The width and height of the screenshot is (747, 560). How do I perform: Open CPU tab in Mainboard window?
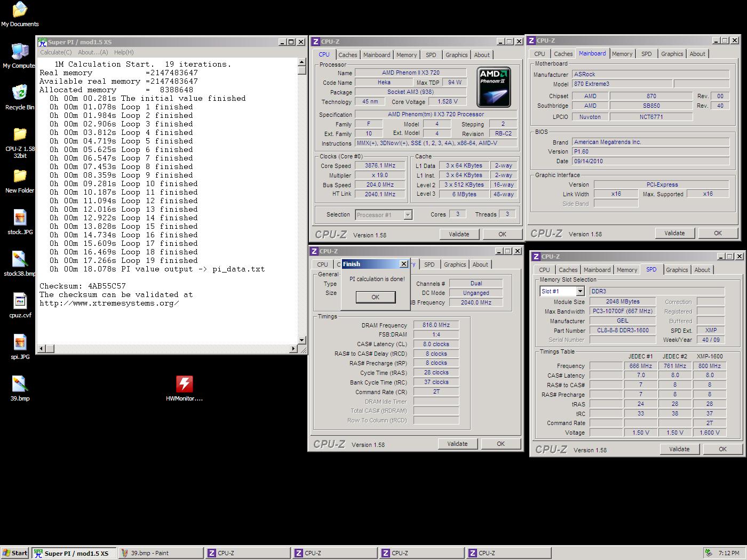[x=539, y=54]
